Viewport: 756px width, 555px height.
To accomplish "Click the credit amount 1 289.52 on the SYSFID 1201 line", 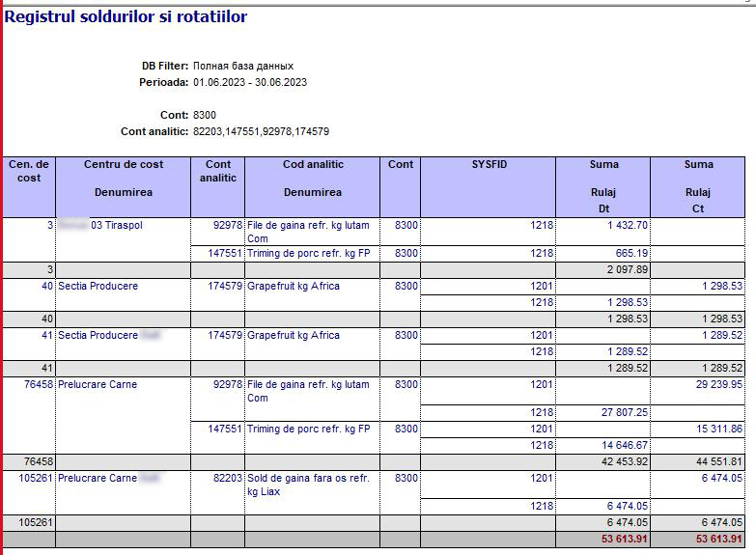I will tap(722, 335).
